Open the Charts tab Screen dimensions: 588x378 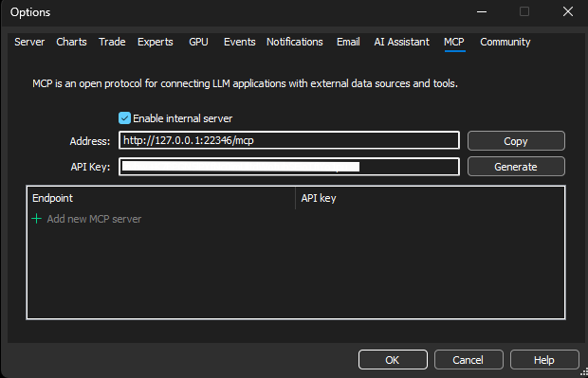click(71, 42)
